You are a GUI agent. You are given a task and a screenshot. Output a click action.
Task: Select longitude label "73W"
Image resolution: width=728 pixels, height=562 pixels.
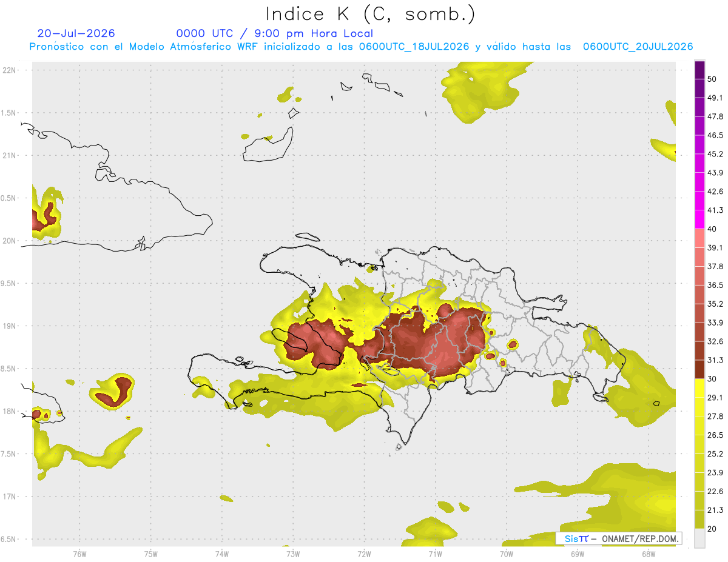[293, 554]
